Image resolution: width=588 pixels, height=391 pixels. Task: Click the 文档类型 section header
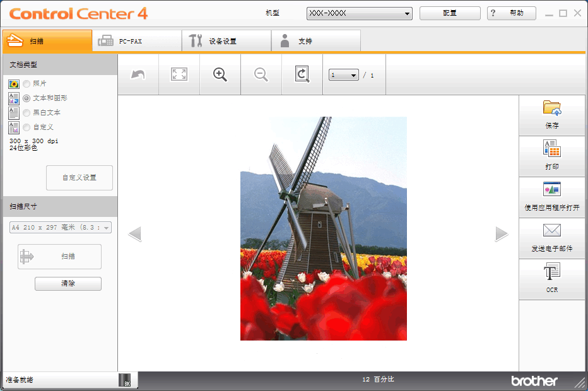tap(61, 64)
